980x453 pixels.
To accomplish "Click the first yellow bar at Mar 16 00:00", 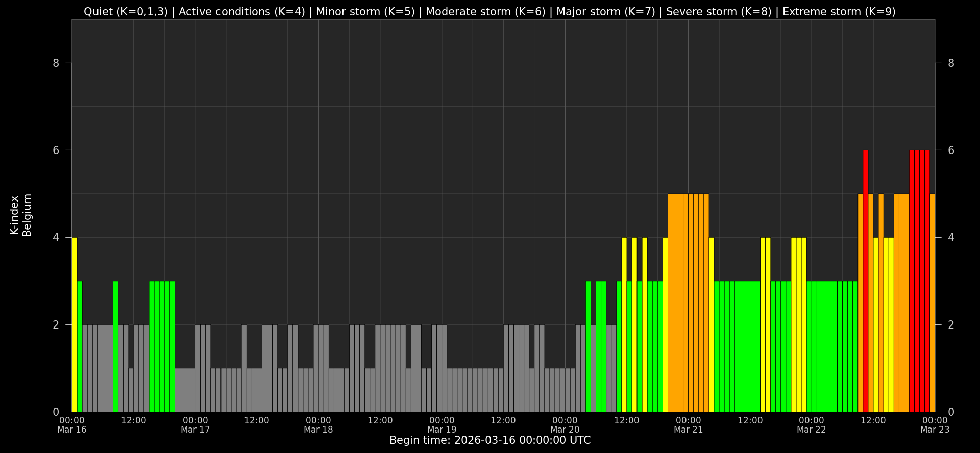I will click(75, 324).
